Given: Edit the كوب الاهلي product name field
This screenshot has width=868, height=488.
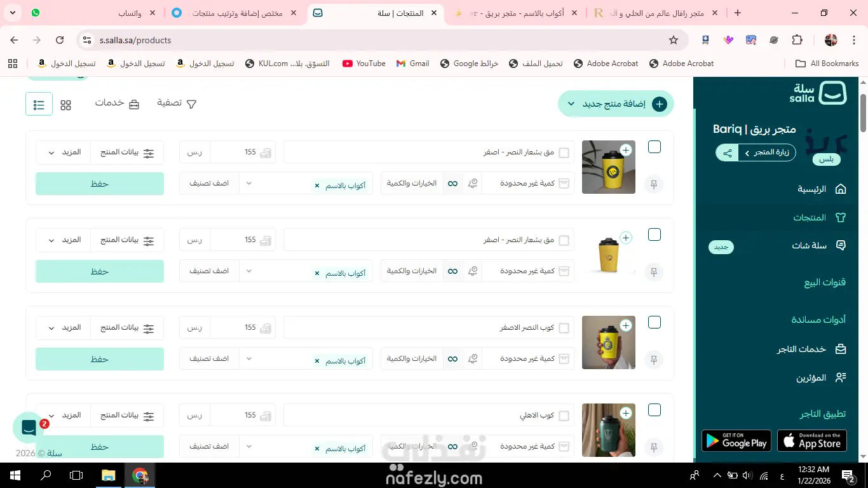Looking at the screenshot, I should (429, 416).
